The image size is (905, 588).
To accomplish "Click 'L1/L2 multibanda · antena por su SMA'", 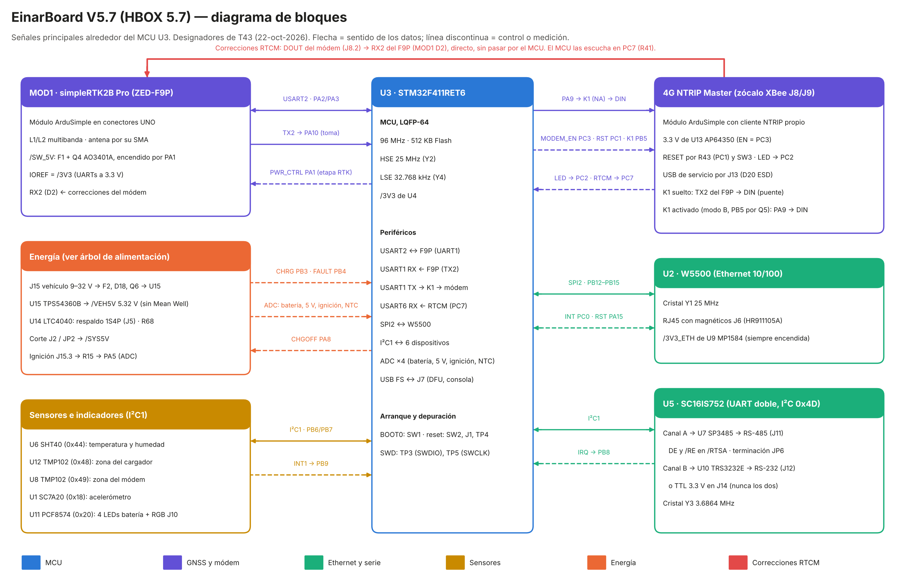I will [89, 139].
